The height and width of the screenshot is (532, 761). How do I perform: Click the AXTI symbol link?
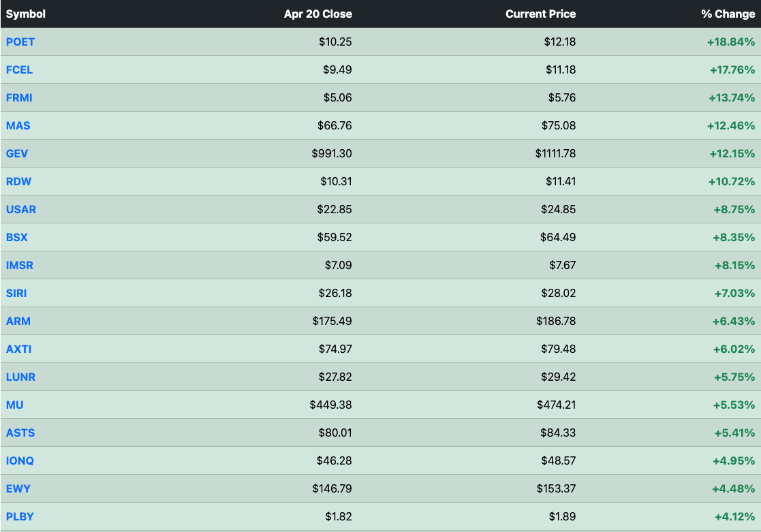18,349
